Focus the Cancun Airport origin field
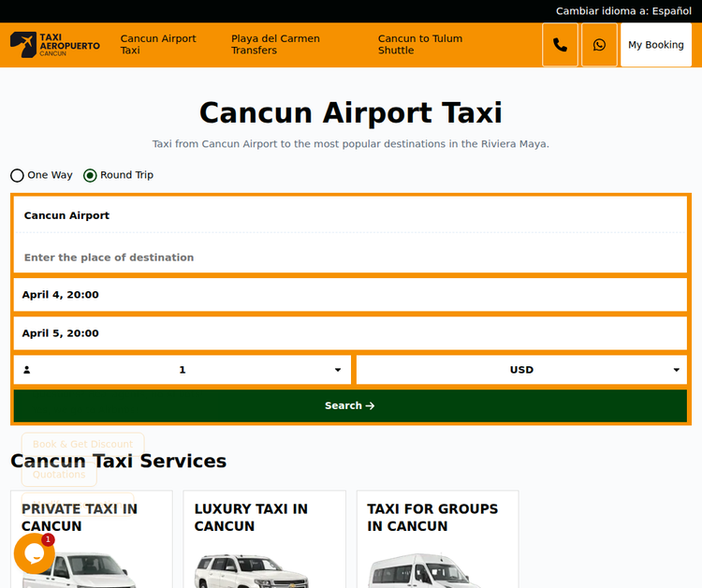702x588 pixels. [x=350, y=215]
